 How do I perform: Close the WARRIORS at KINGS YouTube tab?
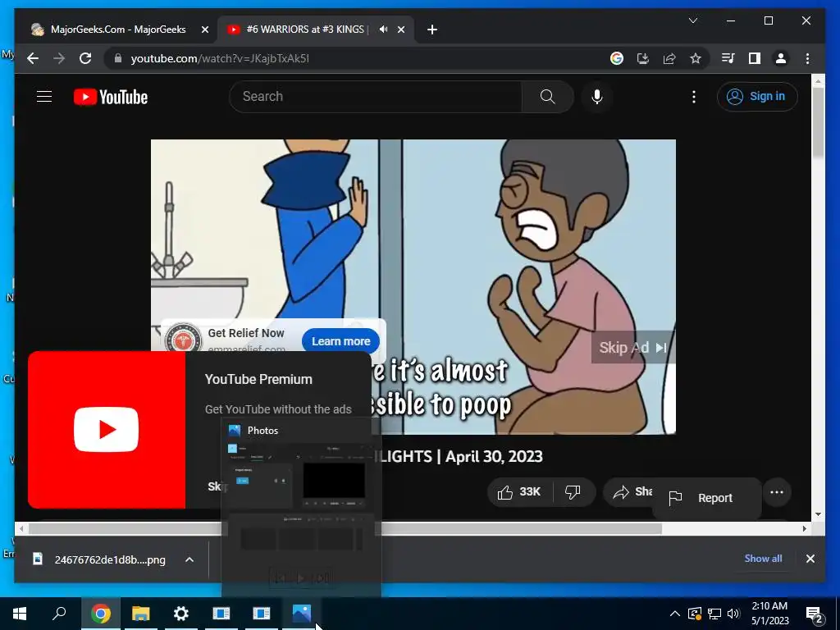click(401, 30)
